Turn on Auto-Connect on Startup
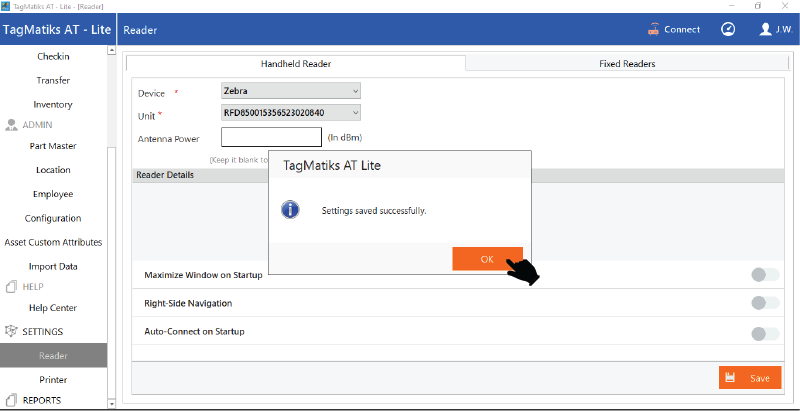 click(x=764, y=333)
